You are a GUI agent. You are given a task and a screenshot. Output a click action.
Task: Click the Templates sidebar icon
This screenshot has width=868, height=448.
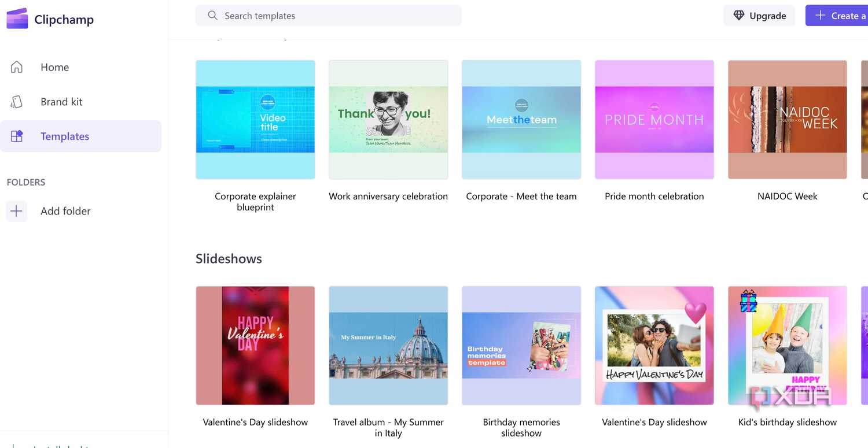click(x=17, y=136)
